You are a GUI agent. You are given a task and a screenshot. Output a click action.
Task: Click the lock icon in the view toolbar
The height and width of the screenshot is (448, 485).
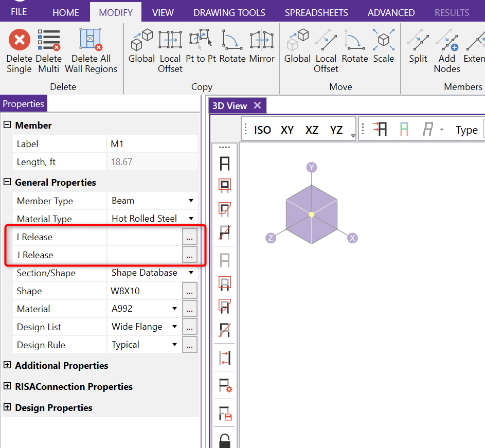tap(225, 440)
